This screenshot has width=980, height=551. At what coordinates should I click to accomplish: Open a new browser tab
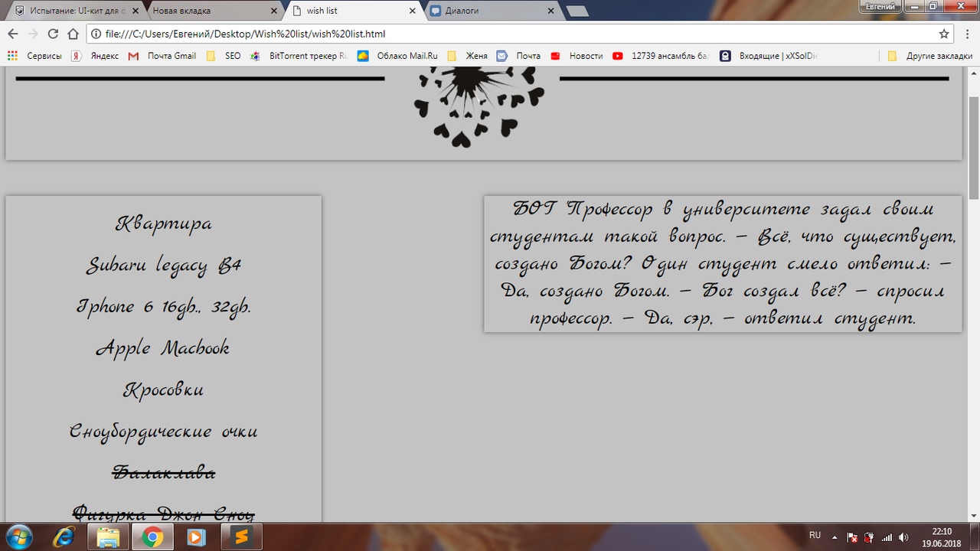coord(577,11)
